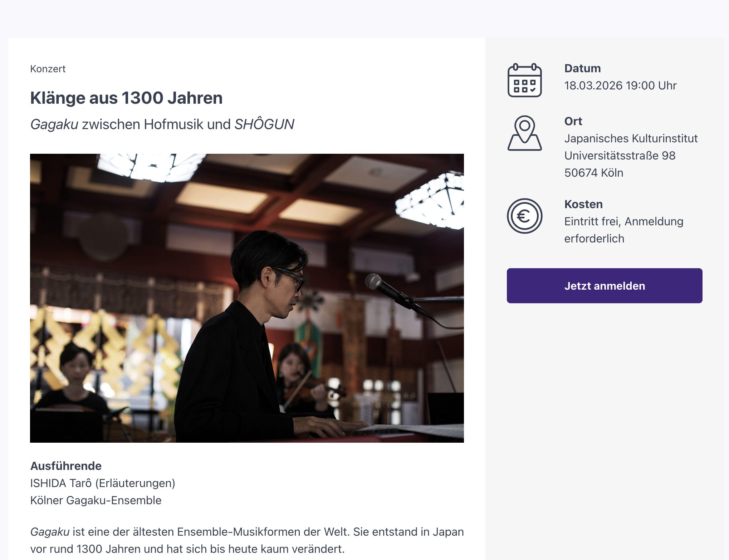The width and height of the screenshot is (729, 560).
Task: Click the calendar date icon
Action: coord(524,80)
